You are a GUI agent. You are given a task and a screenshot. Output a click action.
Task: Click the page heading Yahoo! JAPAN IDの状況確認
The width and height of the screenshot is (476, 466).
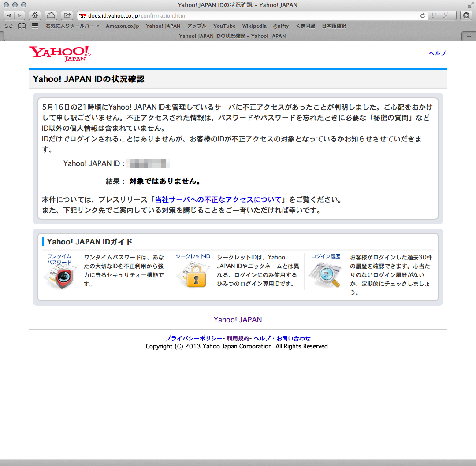(89, 79)
